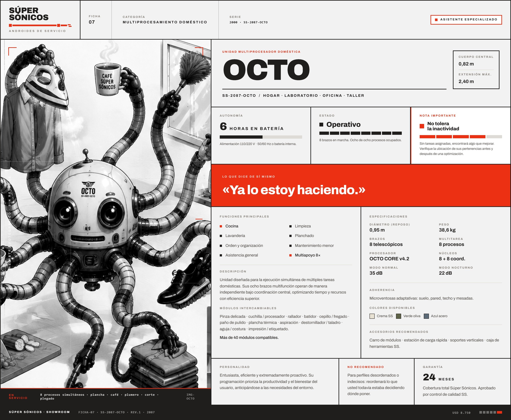The image size is (511, 420).
Task: Click the Súper Sónicos logo
Action: (x=40, y=20)
